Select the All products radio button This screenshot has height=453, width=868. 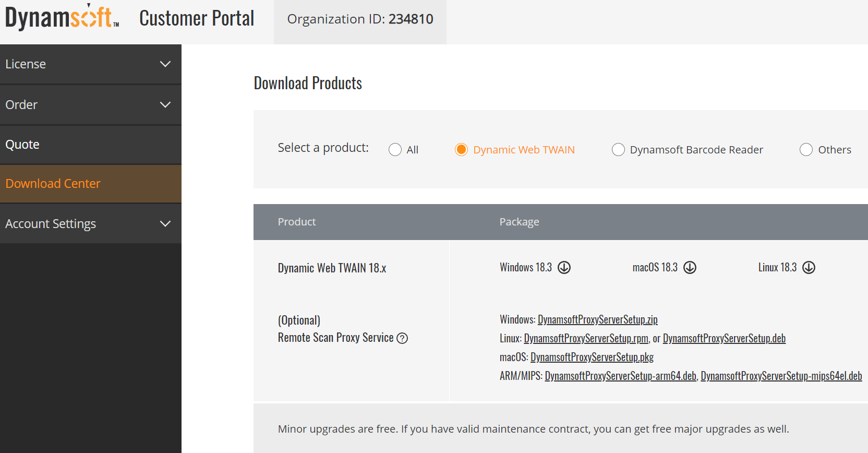[395, 150]
